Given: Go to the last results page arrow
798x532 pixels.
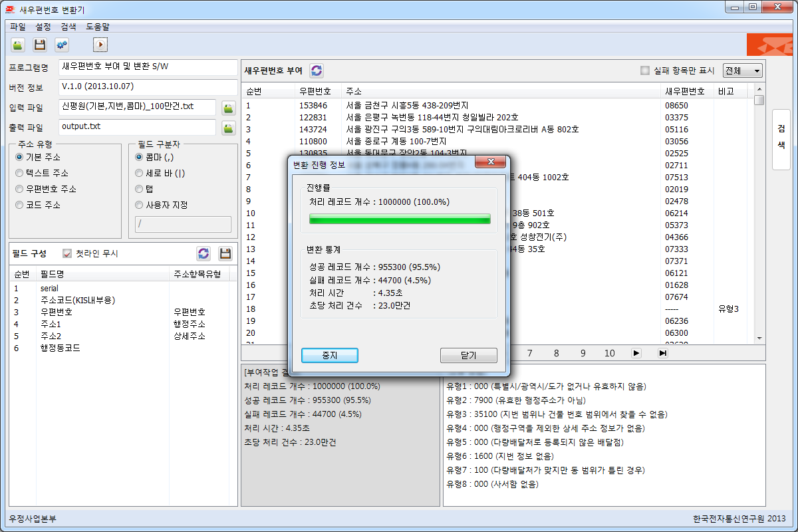Looking at the screenshot, I should pos(662,353).
